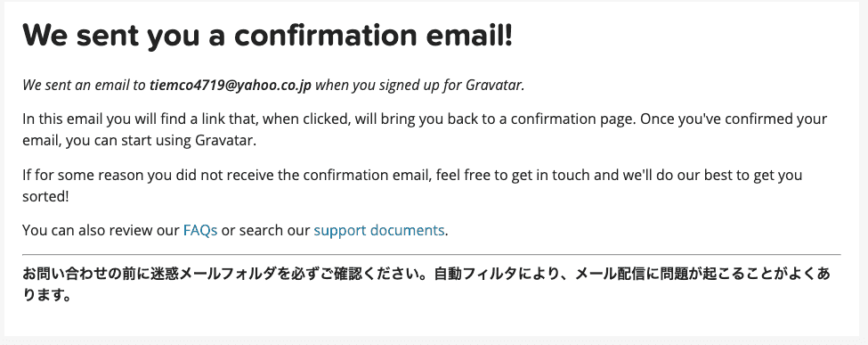Image resolution: width=868 pixels, height=345 pixels.
Task: Click the 'We sent you a confirmation email!' heading
Action: pyautogui.click(x=268, y=36)
